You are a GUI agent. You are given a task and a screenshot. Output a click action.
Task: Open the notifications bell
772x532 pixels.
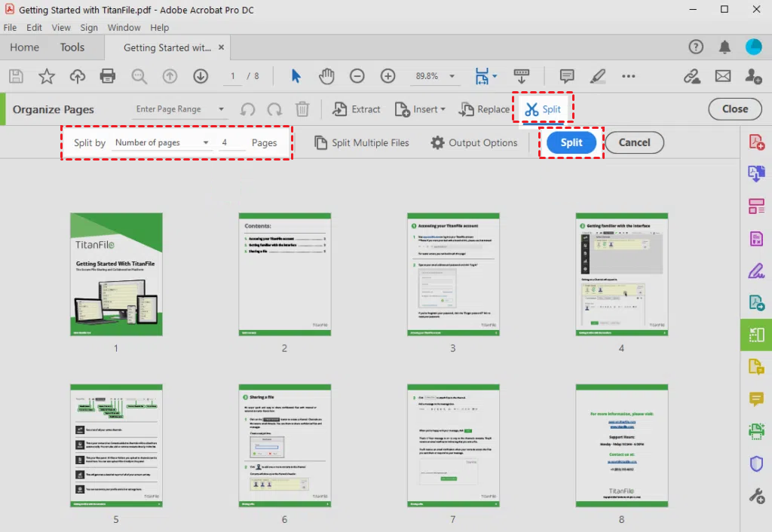click(725, 47)
